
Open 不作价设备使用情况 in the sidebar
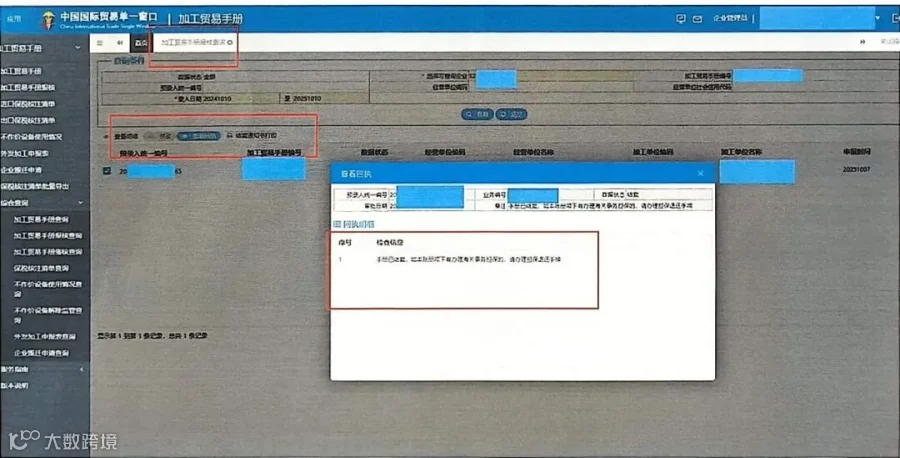coord(31,137)
